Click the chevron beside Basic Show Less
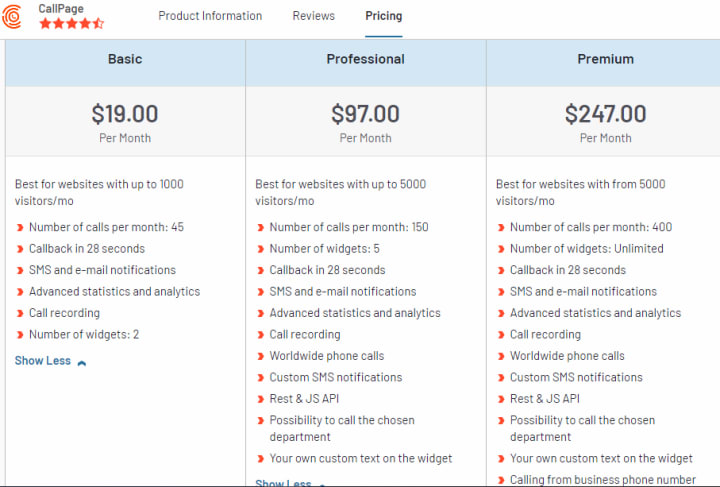This screenshot has height=487, width=720. coord(82,362)
